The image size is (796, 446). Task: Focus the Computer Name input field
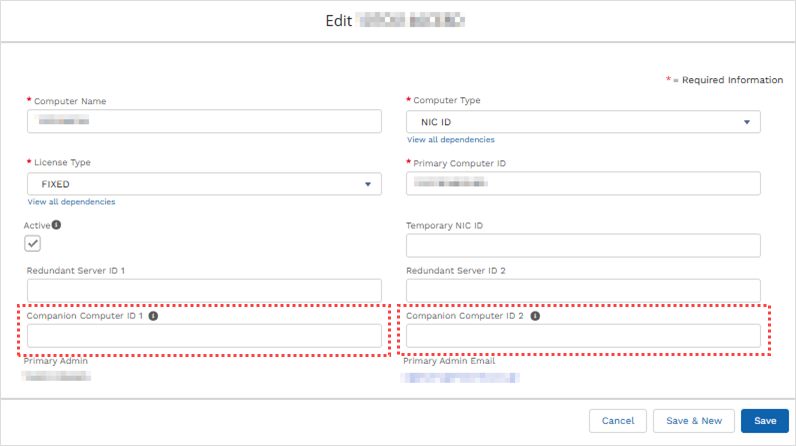(204, 121)
